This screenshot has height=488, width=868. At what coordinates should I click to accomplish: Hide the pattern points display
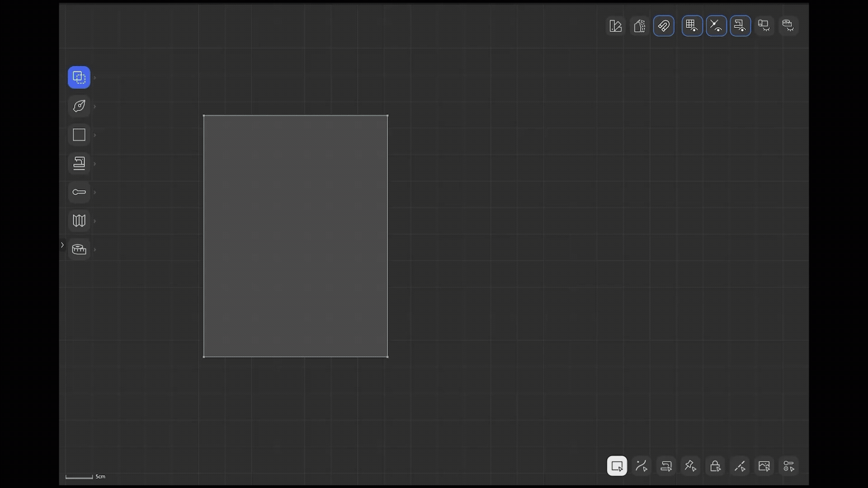pos(716,26)
